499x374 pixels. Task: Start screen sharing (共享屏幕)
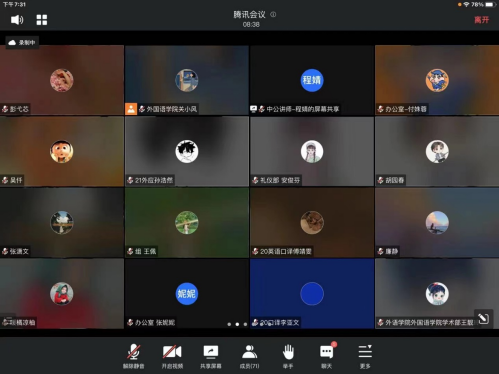click(211, 356)
